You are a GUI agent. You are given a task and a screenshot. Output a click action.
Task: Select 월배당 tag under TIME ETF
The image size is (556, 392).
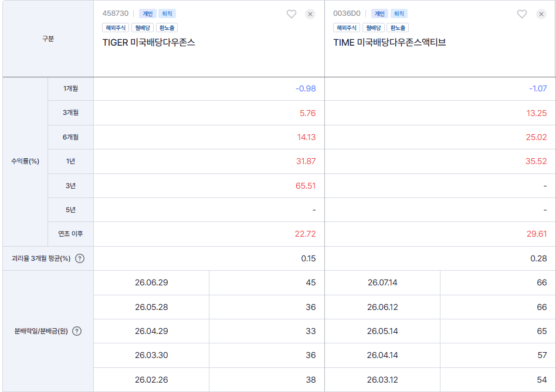pos(374,28)
